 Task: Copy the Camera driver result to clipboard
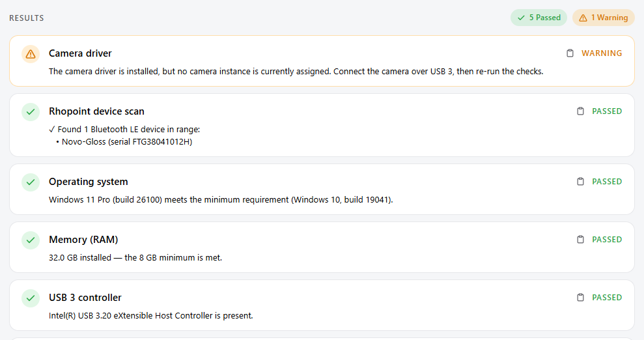(x=570, y=53)
